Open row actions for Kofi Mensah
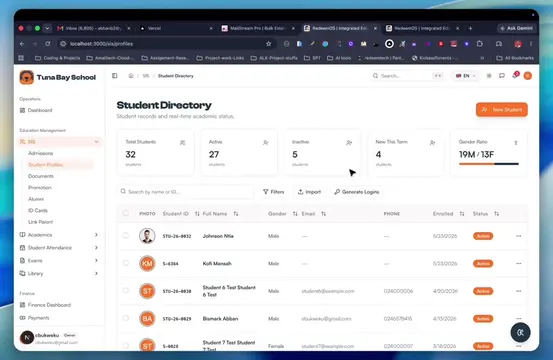This screenshot has width=553, height=360. click(x=518, y=263)
